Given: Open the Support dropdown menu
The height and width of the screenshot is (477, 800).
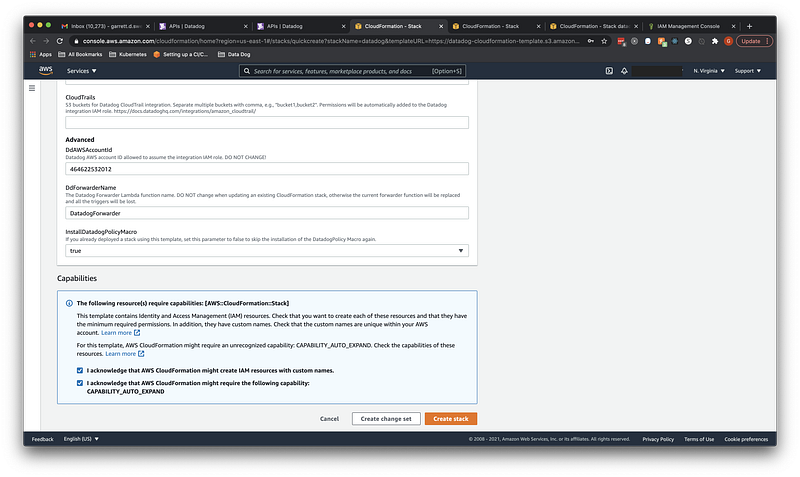Looking at the screenshot, I should 747,71.
